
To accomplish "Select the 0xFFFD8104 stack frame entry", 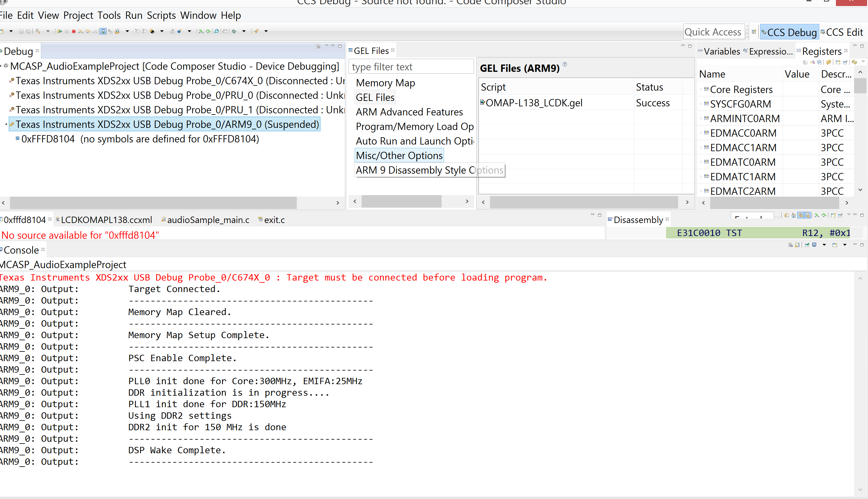I will tap(137, 139).
